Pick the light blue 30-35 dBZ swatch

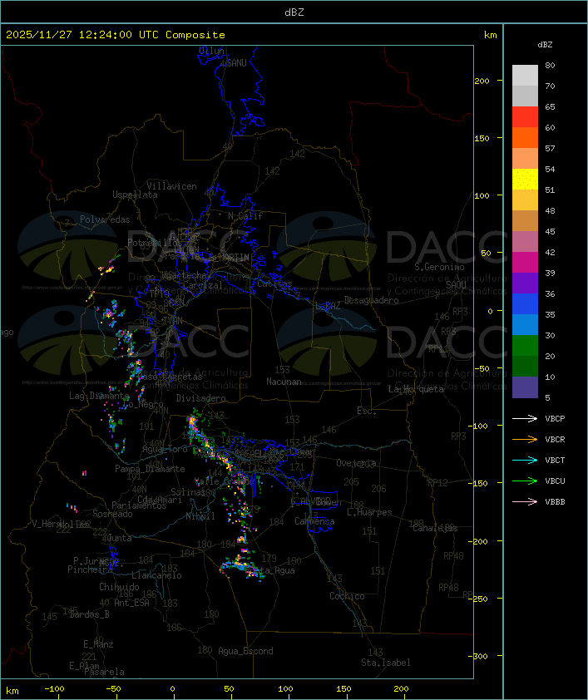pyautogui.click(x=525, y=325)
